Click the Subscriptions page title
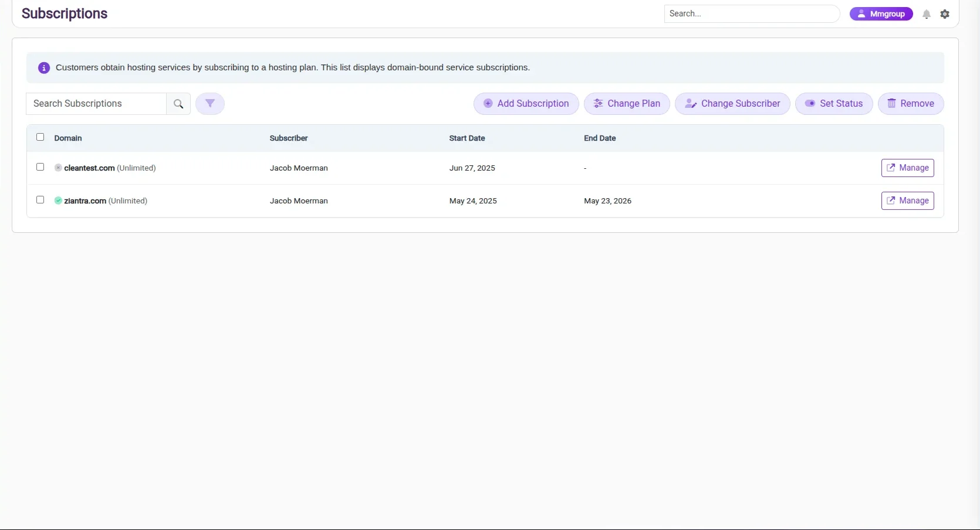The height and width of the screenshot is (530, 980). pyautogui.click(x=65, y=13)
